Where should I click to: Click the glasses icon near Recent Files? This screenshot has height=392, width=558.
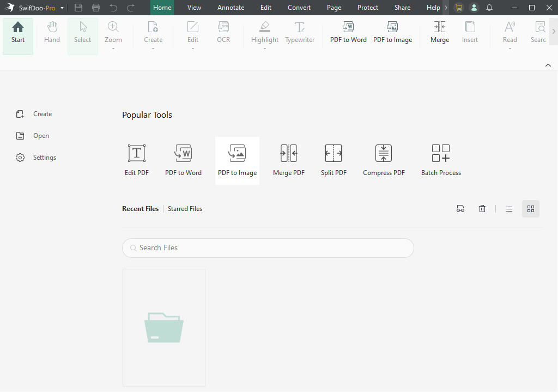(x=460, y=209)
